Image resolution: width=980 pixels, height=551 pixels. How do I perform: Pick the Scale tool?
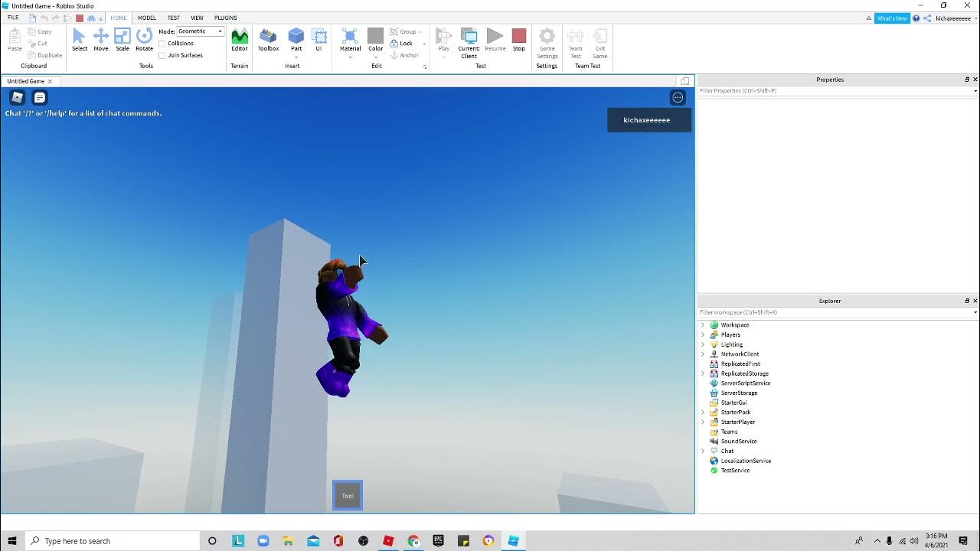tap(122, 40)
